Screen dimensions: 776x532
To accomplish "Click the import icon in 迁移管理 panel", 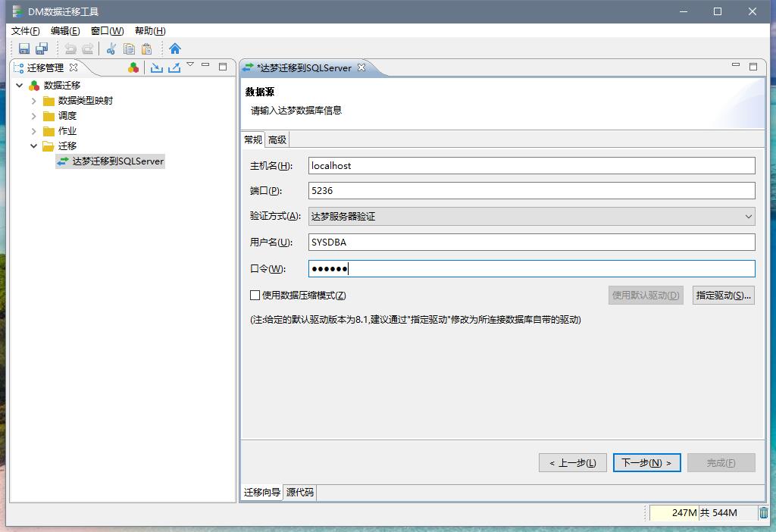I will click(156, 67).
